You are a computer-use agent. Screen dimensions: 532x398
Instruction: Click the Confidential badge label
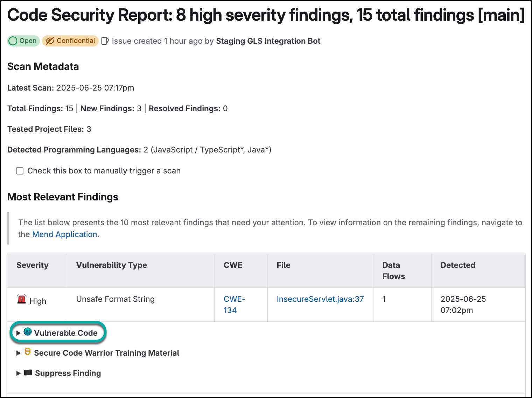tap(76, 41)
